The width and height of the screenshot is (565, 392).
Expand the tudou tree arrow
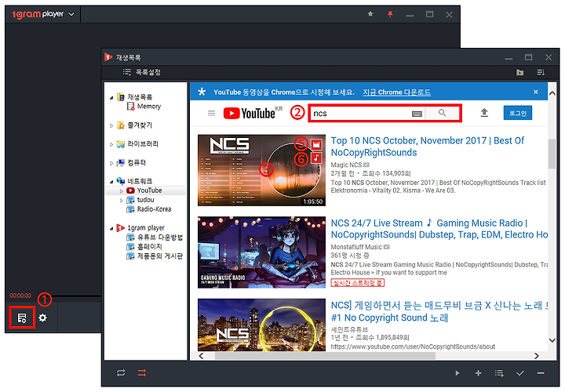click(122, 200)
